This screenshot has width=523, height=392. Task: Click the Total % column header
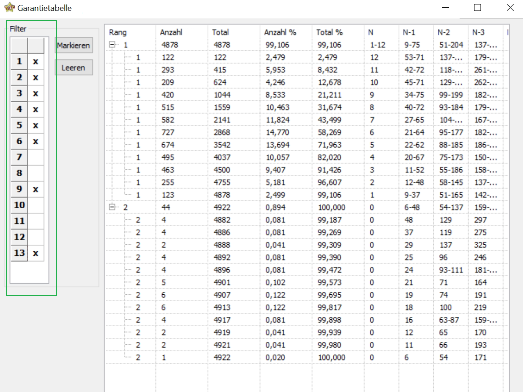(337, 32)
